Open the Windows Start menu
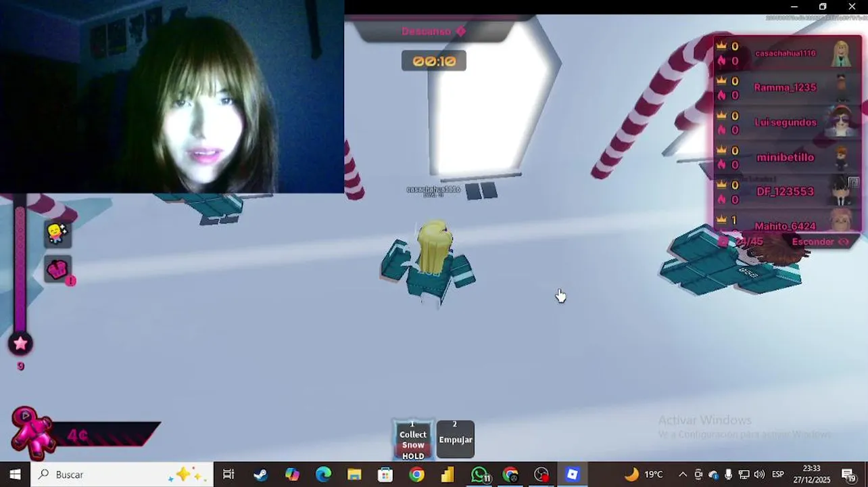Image resolution: width=868 pixels, height=487 pixels. [15, 474]
